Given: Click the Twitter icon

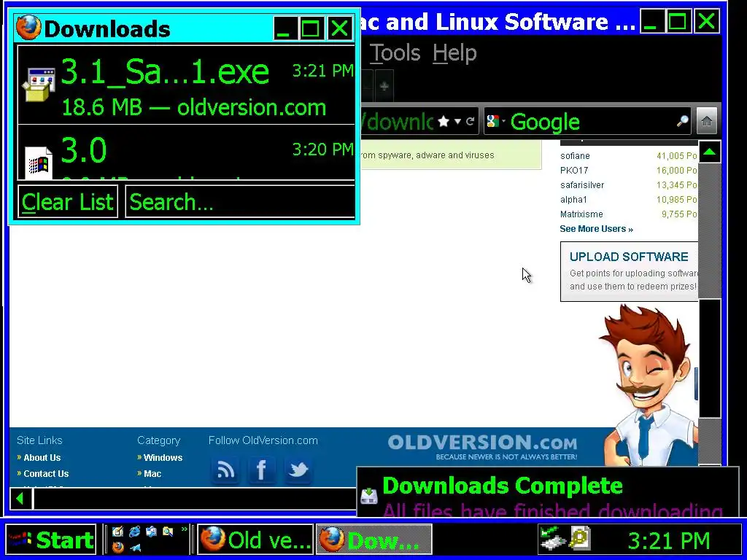Looking at the screenshot, I should coord(298,470).
